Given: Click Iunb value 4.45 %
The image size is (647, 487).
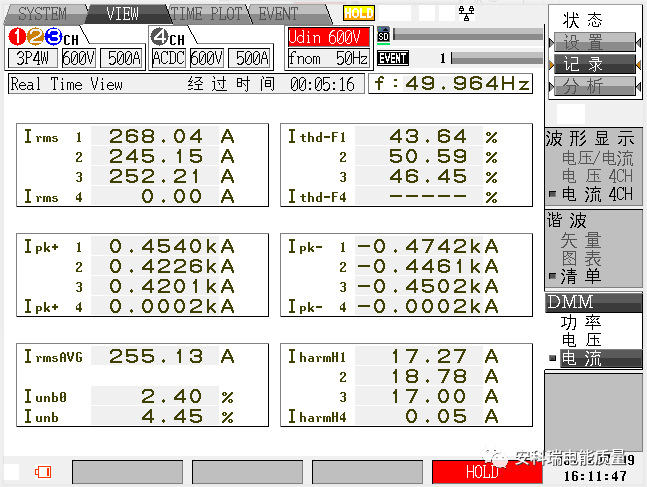Looking at the screenshot, I should (187, 416).
